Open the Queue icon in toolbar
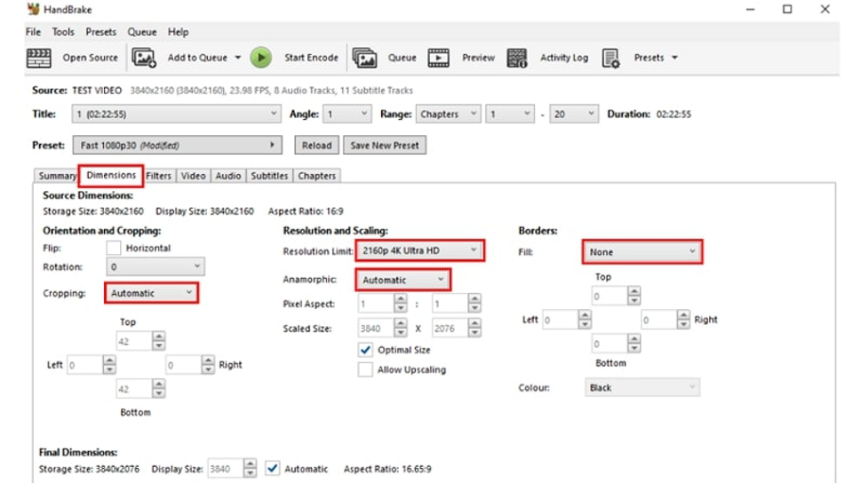The width and height of the screenshot is (868, 484). [x=364, y=58]
